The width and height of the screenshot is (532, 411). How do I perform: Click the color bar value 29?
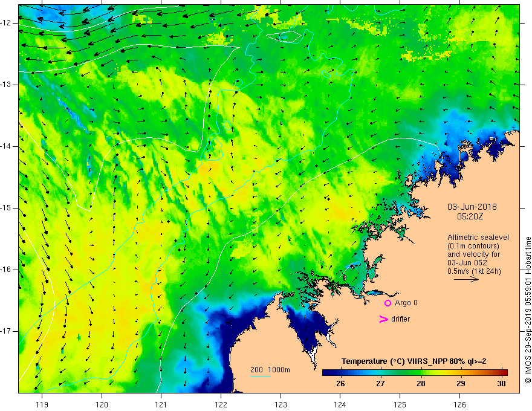coord(461,384)
